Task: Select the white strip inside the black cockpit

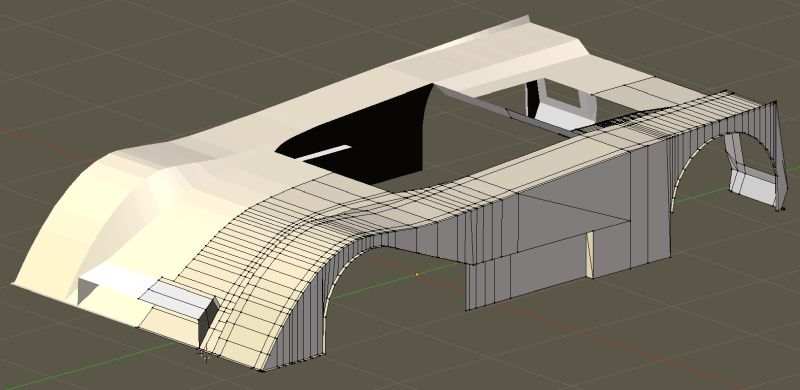Action: [x=323, y=152]
